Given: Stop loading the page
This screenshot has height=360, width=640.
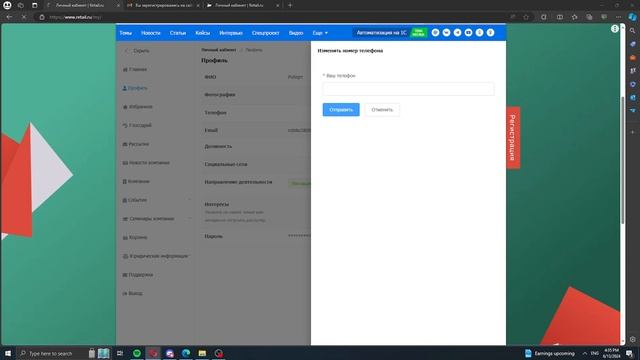Looking at the screenshot, I should [24, 17].
